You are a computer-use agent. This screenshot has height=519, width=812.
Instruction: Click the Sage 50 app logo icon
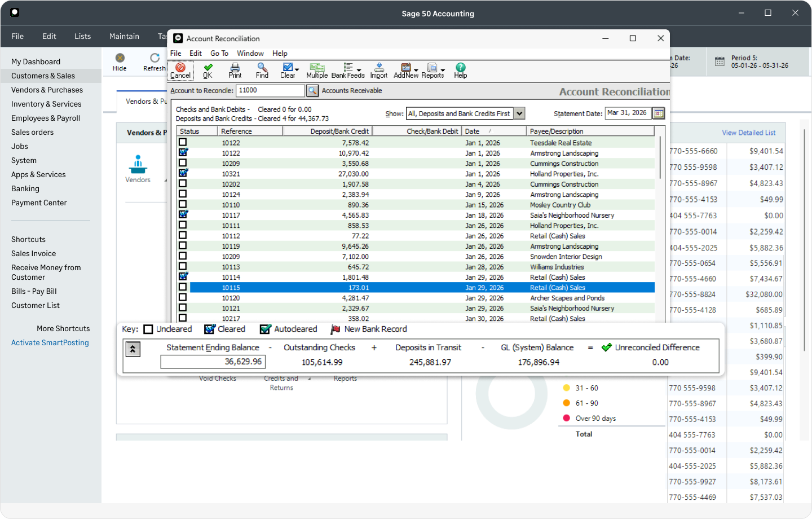pyautogui.click(x=15, y=12)
